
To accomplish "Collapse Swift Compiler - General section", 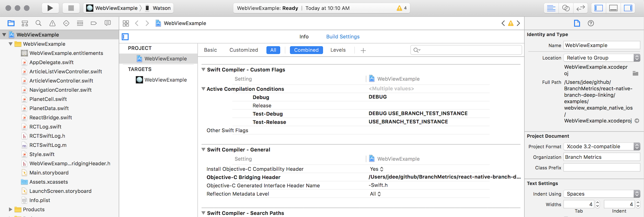I will coord(203,150).
